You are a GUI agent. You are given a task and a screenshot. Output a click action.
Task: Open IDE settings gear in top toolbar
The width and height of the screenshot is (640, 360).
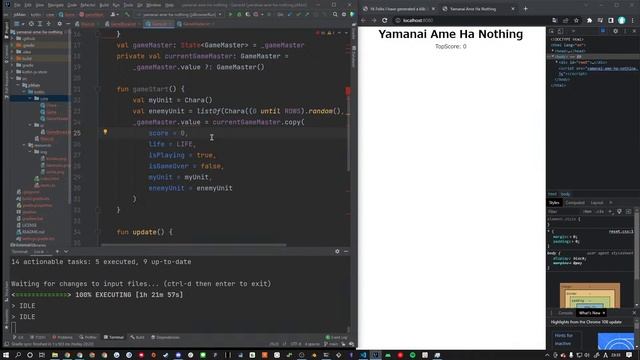point(344,14)
